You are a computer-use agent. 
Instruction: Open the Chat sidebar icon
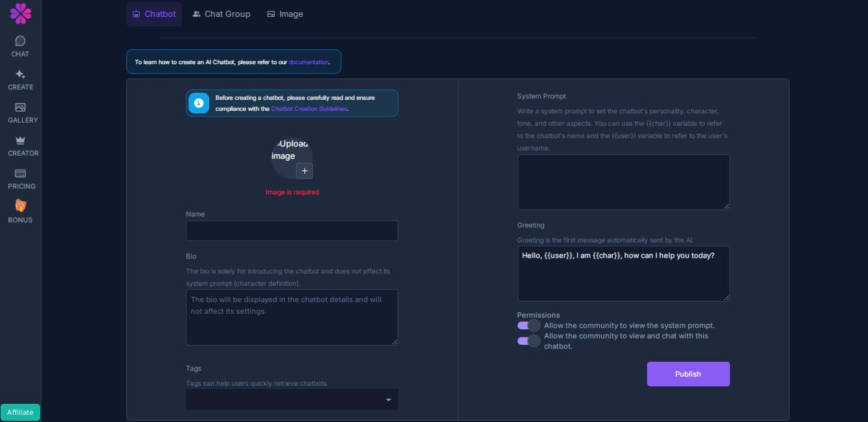pos(20,41)
